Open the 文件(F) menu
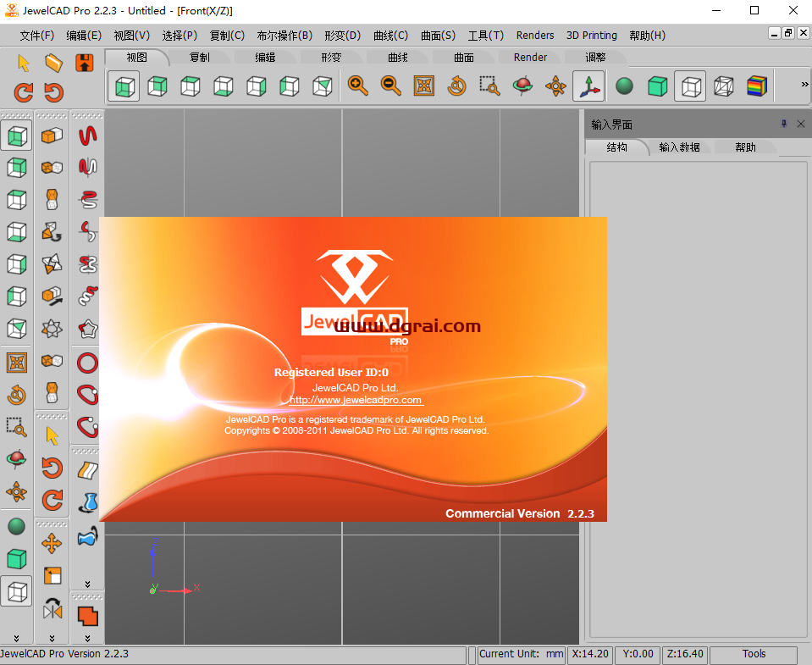Screen dimensions: 812x665 36,36
